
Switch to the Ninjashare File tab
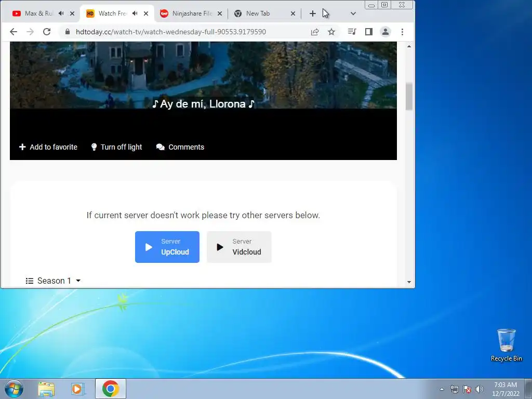tap(192, 14)
